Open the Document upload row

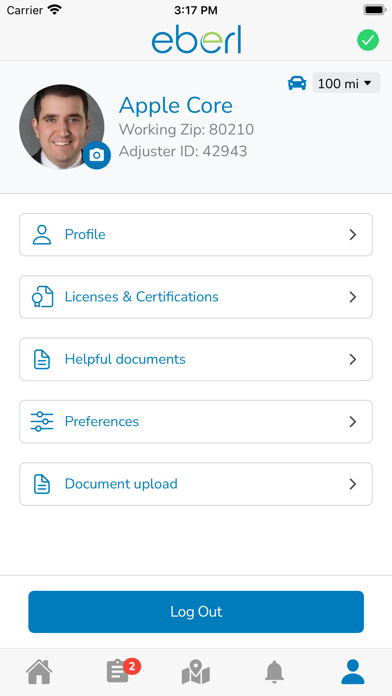196,484
